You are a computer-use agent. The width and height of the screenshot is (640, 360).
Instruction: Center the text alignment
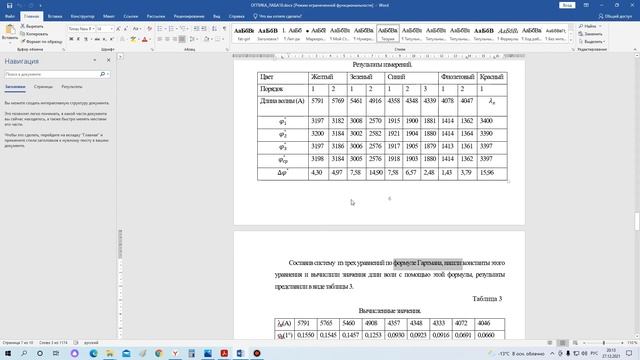coord(167,39)
